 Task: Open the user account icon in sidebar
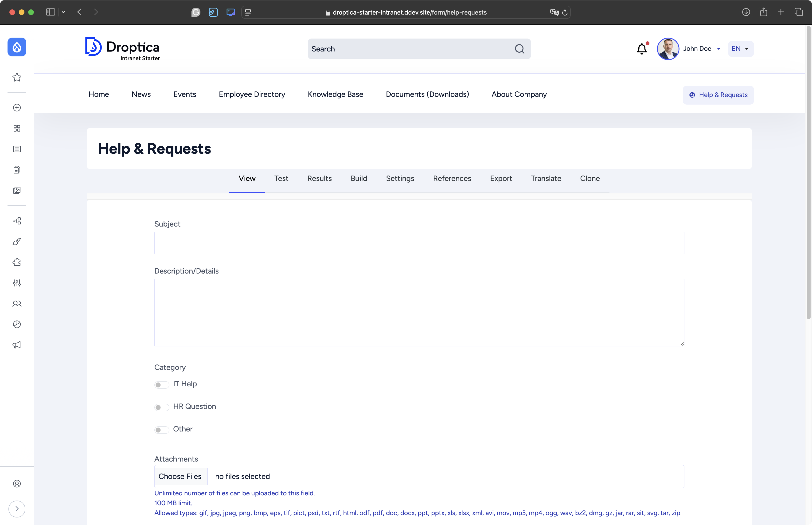click(17, 484)
